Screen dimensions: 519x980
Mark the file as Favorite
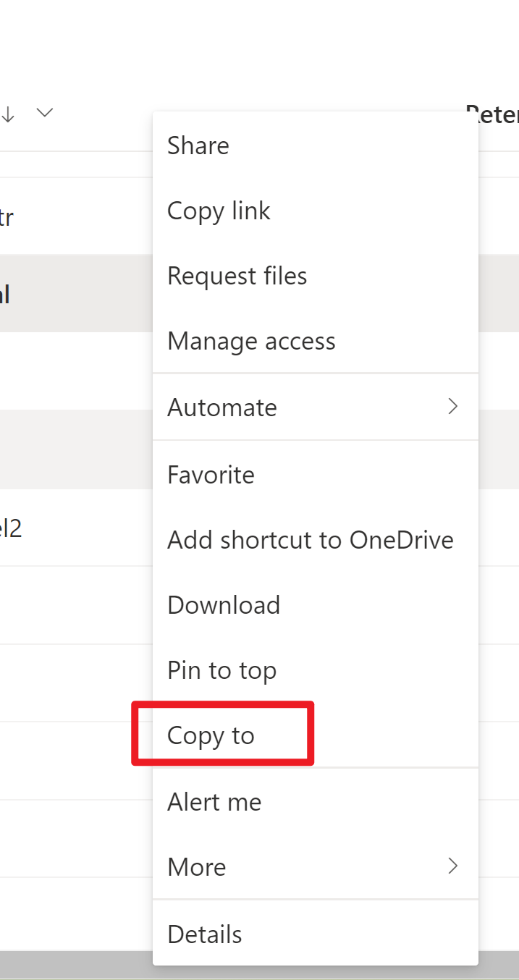(x=211, y=474)
